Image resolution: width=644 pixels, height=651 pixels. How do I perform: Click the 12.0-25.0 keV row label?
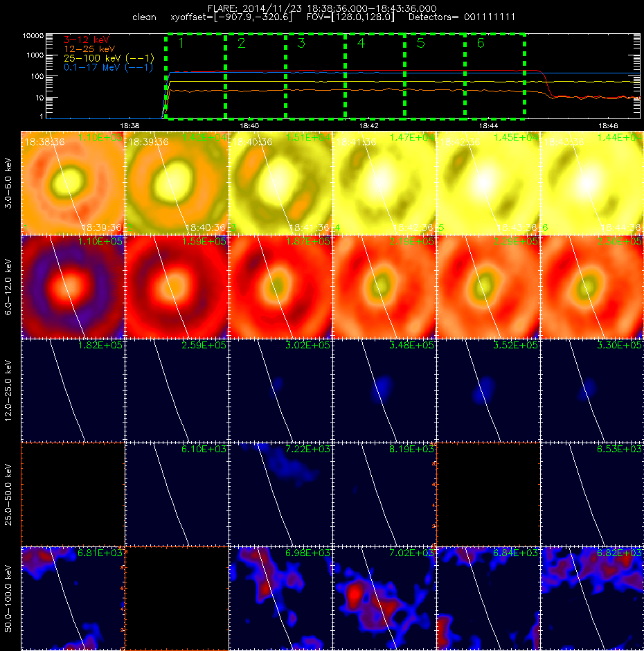pyautogui.click(x=8, y=391)
